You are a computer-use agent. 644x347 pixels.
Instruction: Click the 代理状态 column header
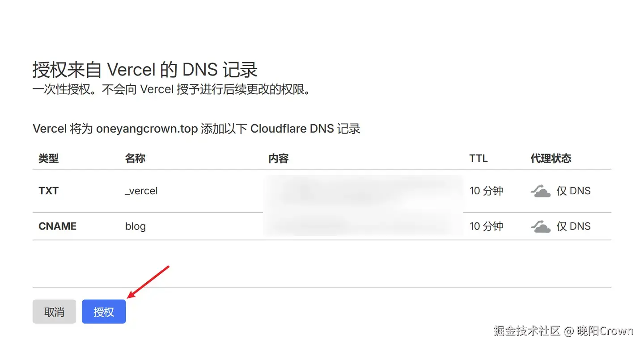click(551, 159)
